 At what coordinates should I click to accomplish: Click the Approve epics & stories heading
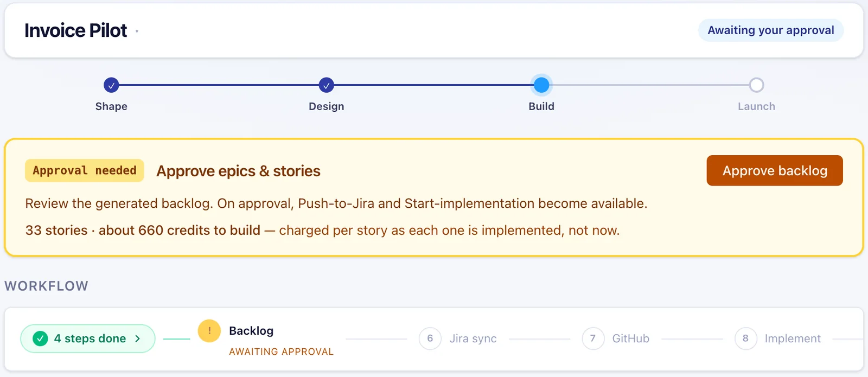click(x=238, y=171)
